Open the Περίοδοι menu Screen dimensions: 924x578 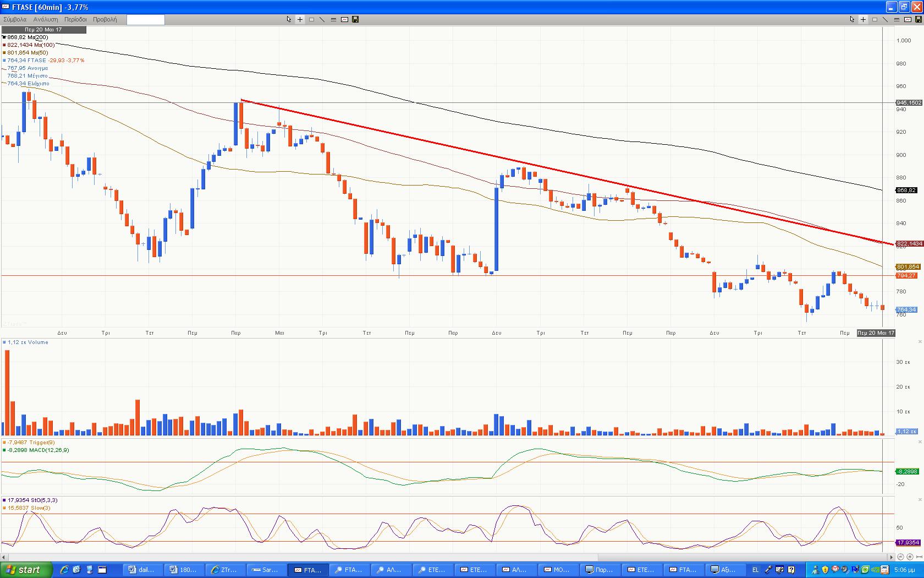pyautogui.click(x=75, y=19)
